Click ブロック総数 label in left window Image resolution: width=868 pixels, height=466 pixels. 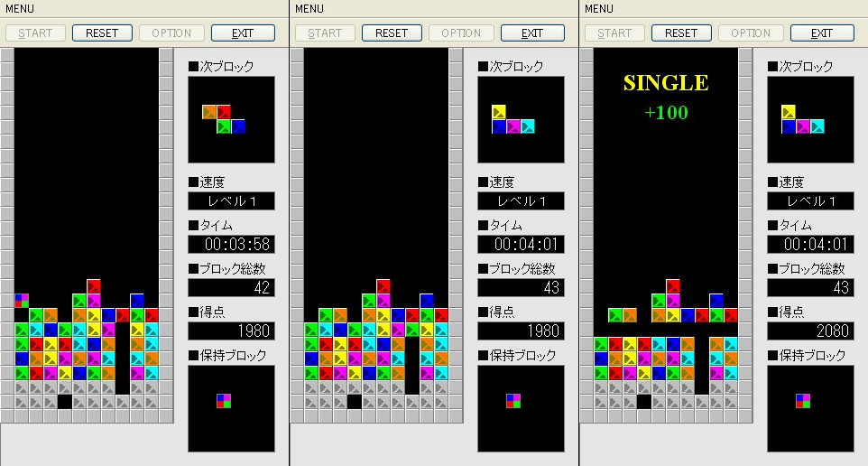pyautogui.click(x=227, y=269)
